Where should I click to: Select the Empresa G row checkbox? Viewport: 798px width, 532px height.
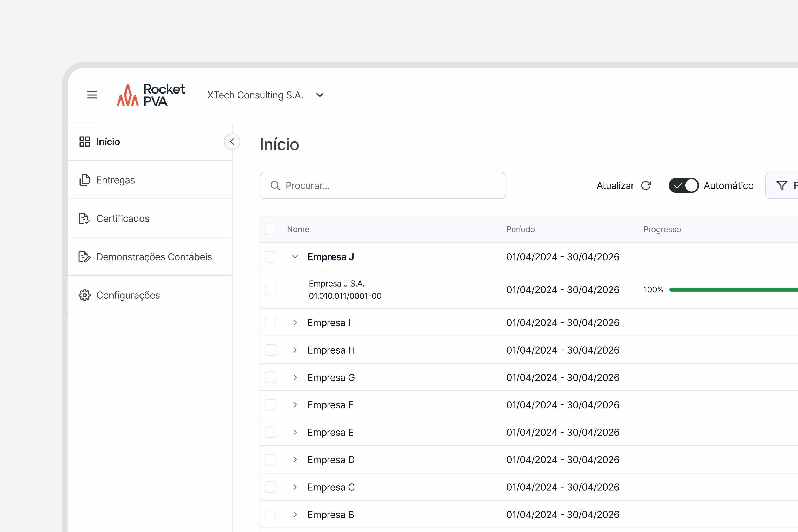click(x=270, y=377)
